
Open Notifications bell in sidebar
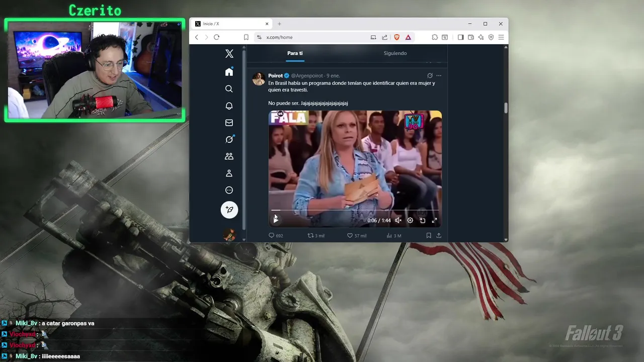[x=229, y=106]
